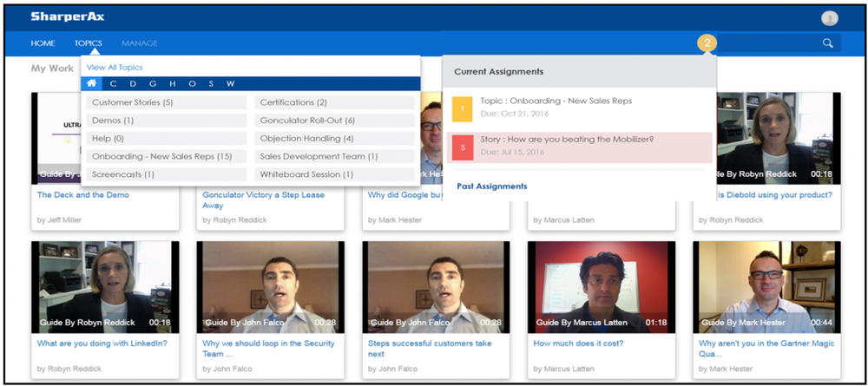Open Why we should loop in the Security Team link
Viewport: 868px width, 386px height.
[268, 349]
